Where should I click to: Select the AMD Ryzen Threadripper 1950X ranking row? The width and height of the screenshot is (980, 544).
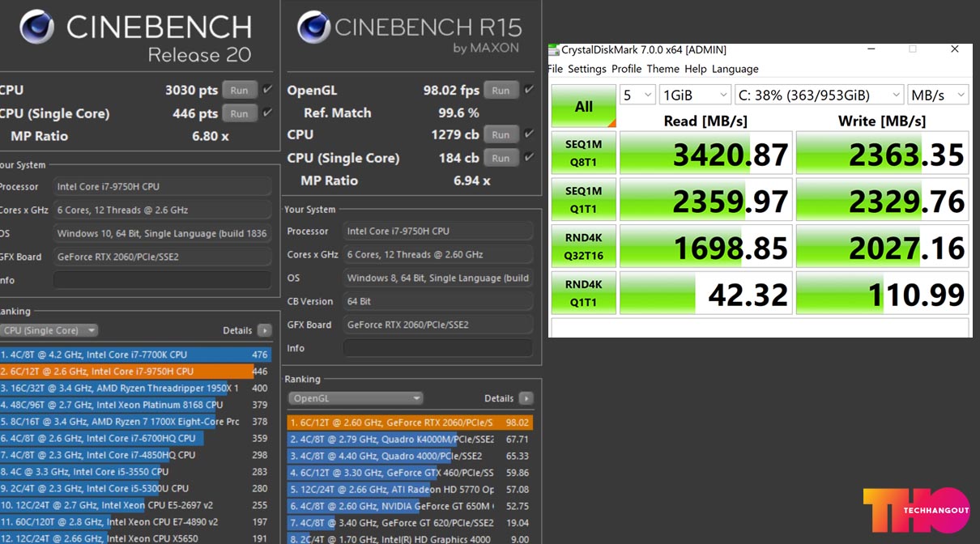[x=135, y=388]
